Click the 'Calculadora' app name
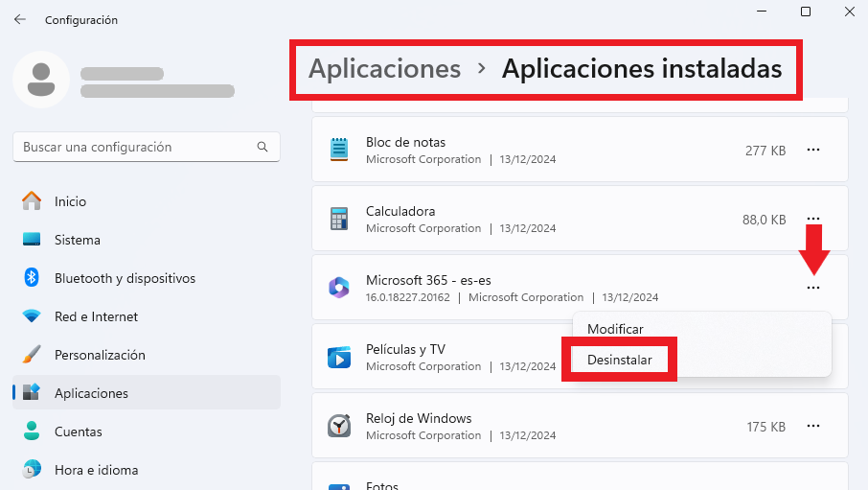868x490 pixels. (x=400, y=211)
